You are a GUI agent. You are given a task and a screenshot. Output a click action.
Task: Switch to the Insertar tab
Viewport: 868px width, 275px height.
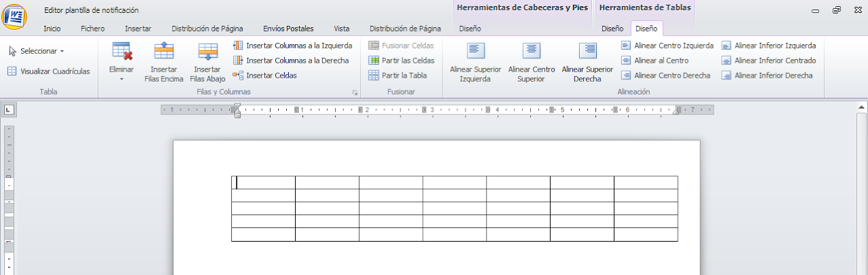pos(138,29)
